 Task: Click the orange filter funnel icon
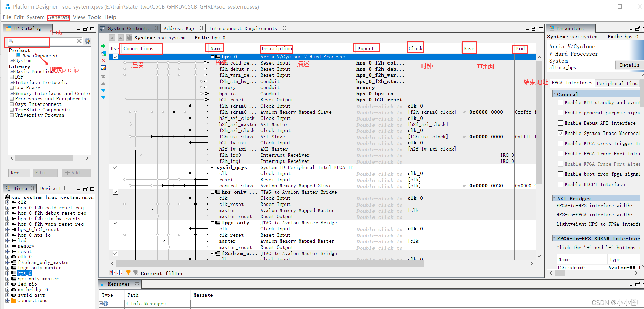[x=128, y=272]
